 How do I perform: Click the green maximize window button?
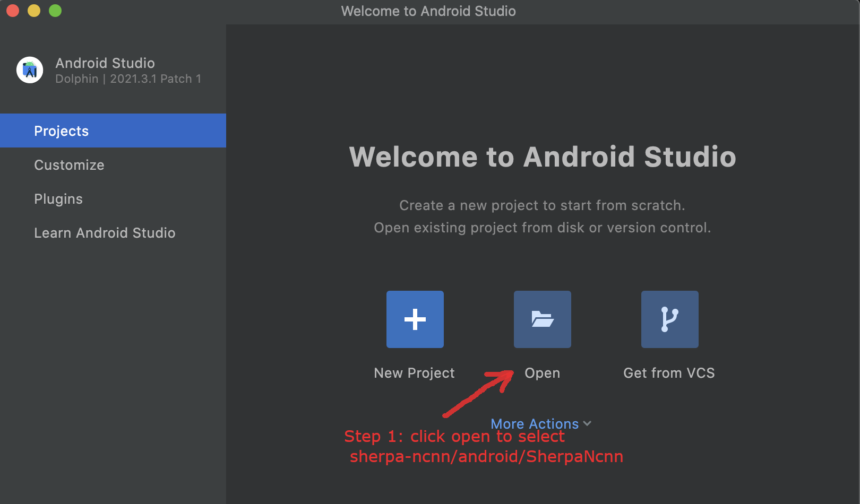tap(55, 11)
